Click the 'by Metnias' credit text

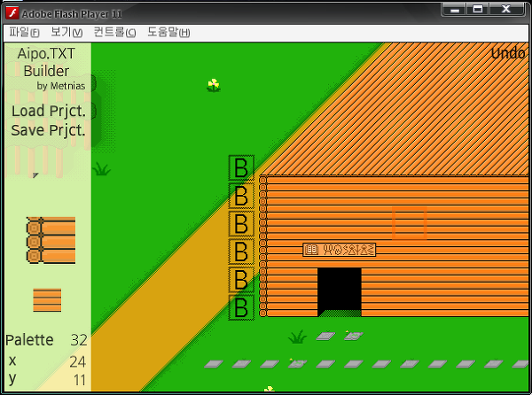(61, 86)
